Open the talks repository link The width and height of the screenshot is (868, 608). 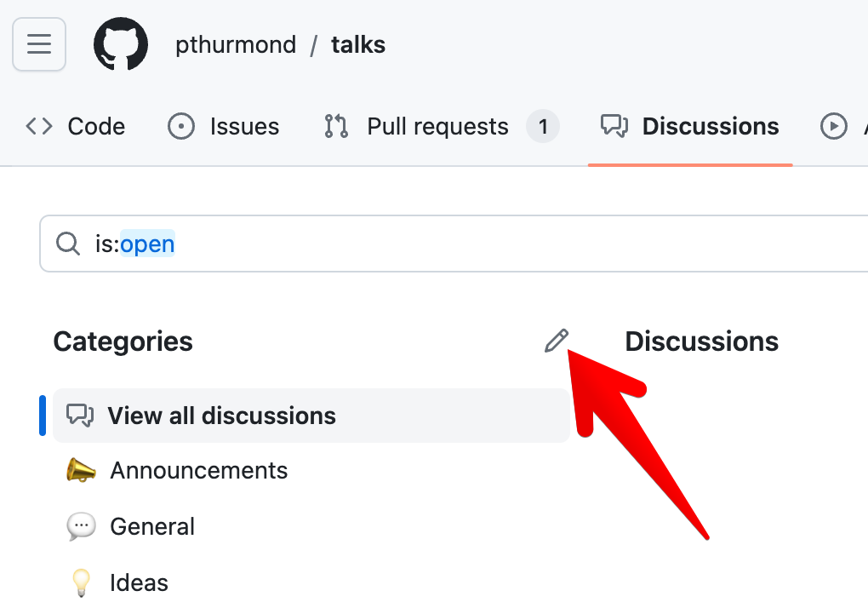pyautogui.click(x=357, y=44)
